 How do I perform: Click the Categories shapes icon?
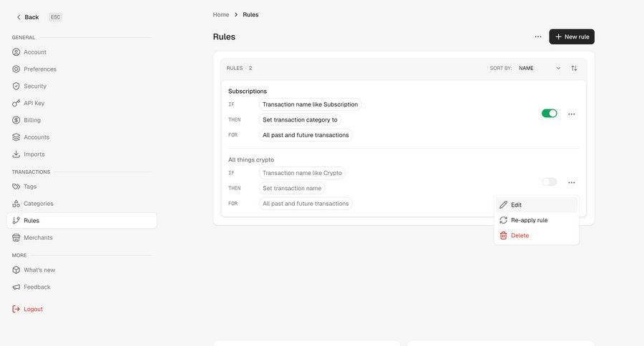(16, 204)
